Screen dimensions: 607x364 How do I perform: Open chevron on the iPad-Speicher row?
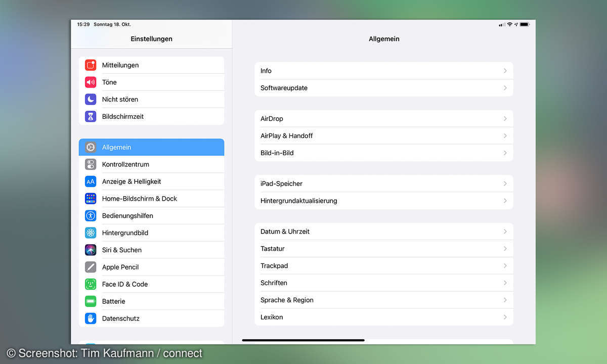click(x=505, y=184)
